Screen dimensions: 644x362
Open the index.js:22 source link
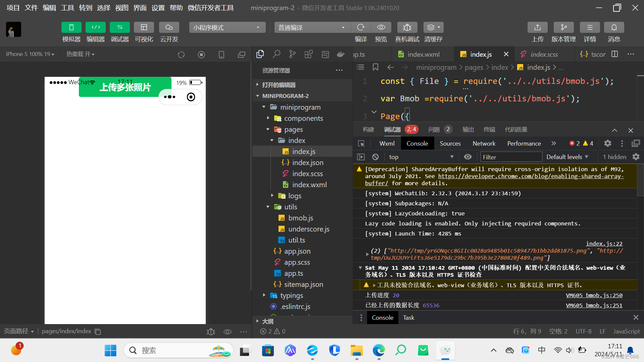(604, 244)
